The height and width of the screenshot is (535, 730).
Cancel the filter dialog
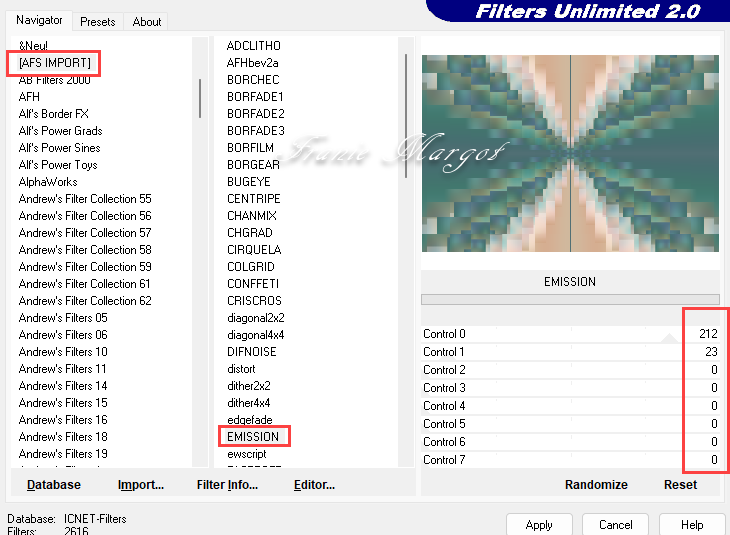(x=615, y=525)
